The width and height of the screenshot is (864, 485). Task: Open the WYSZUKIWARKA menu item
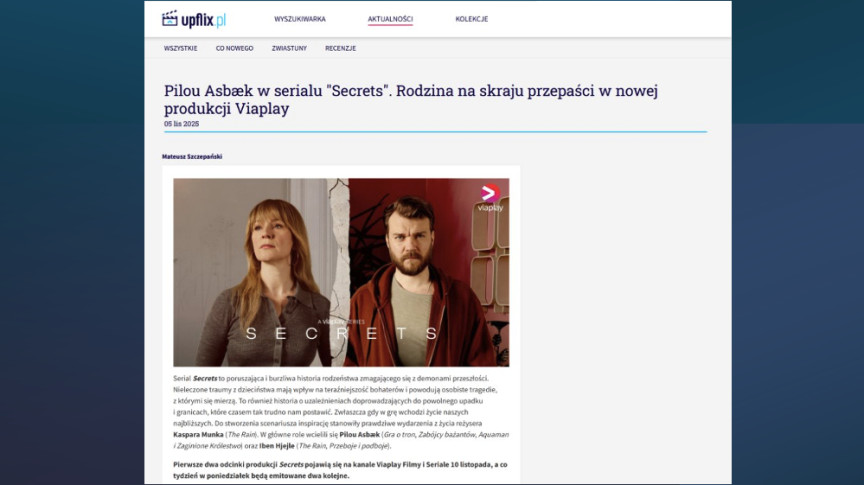[x=300, y=19]
